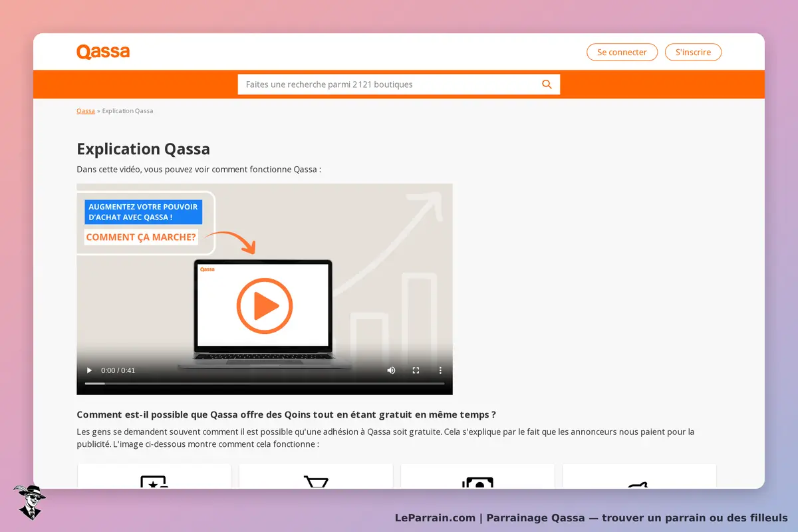The height and width of the screenshot is (532, 798).
Task: Click the S'inscrire sign-up button
Action: click(x=693, y=52)
